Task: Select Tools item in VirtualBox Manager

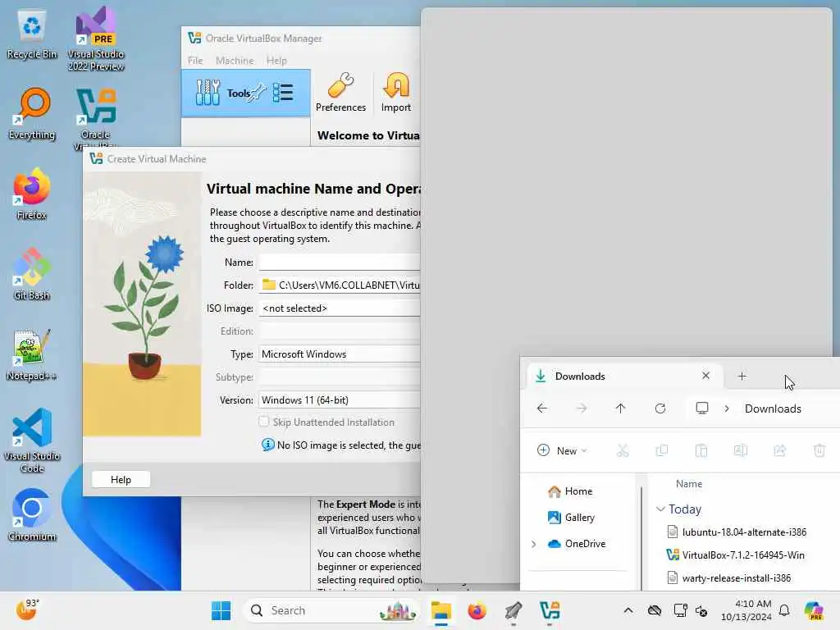Action: pos(246,93)
